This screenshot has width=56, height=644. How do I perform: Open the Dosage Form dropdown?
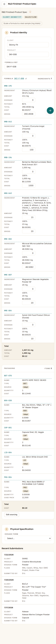click(x=28, y=538)
